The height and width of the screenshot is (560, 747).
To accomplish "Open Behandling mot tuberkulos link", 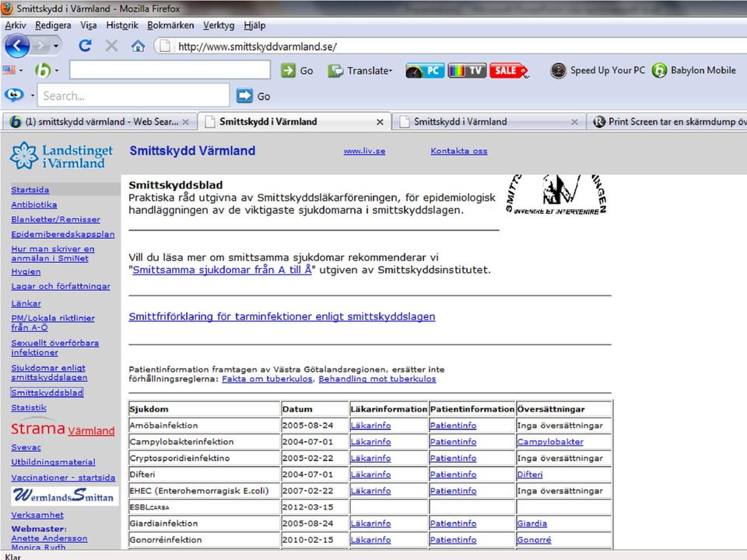I will pyautogui.click(x=377, y=379).
